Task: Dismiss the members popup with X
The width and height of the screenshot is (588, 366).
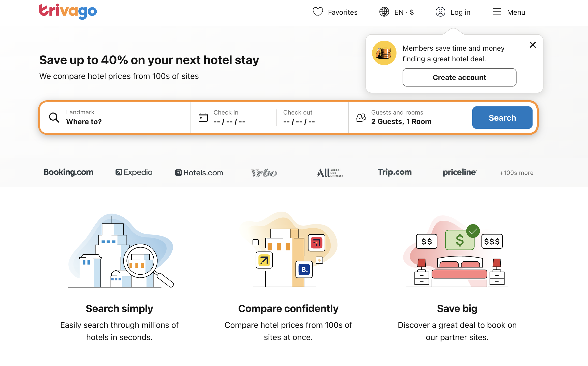Action: coord(533,45)
